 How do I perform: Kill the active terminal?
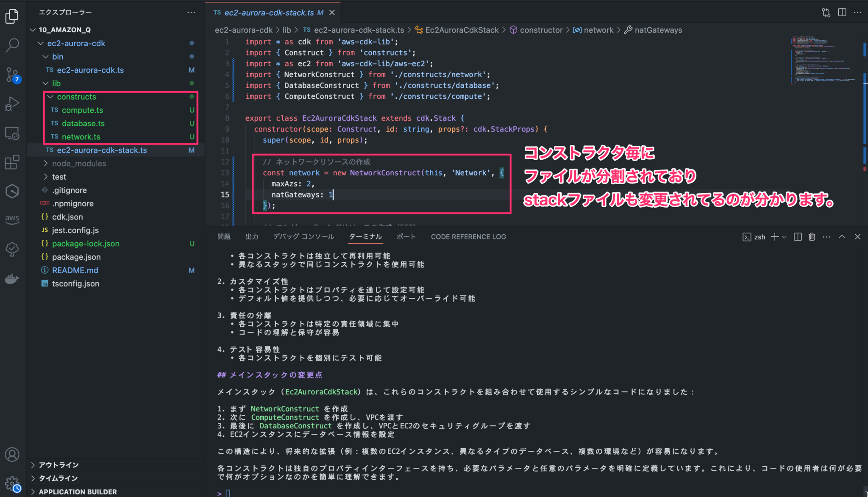point(812,237)
